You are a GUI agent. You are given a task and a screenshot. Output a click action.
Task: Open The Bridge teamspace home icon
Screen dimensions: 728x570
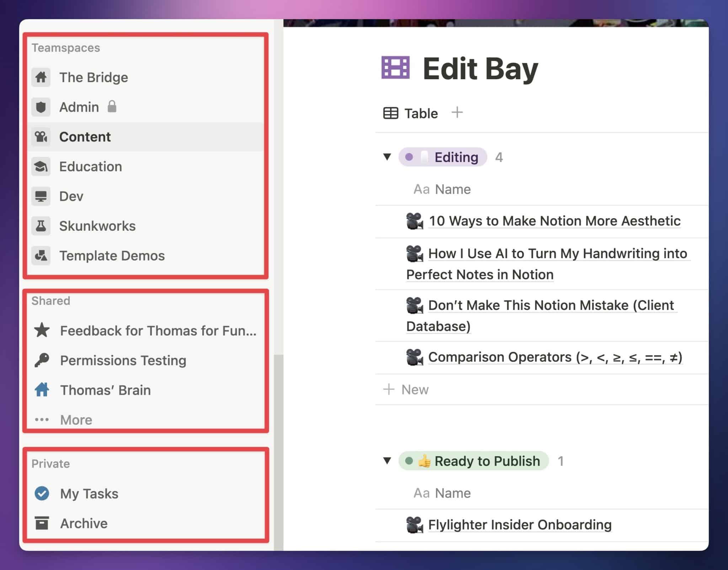tap(41, 77)
